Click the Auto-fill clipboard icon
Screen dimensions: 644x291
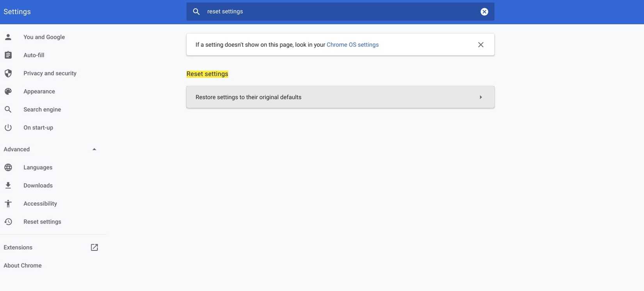[8, 55]
